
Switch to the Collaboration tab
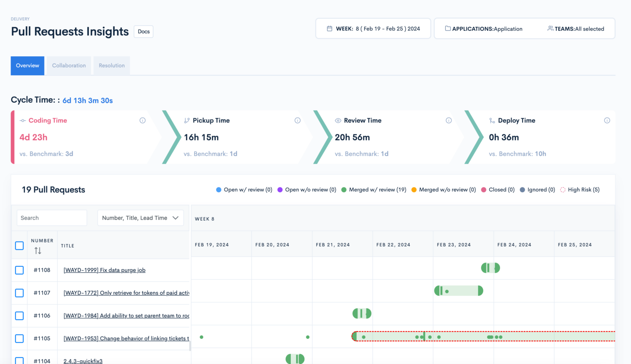pyautogui.click(x=69, y=65)
